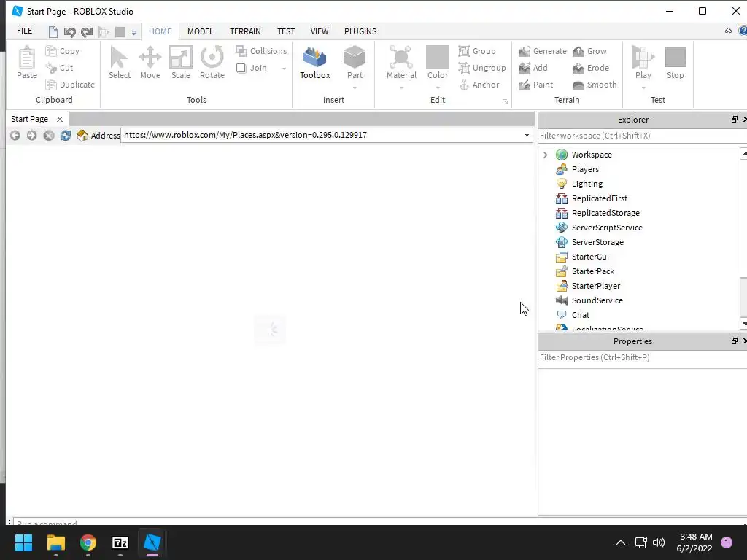Switch to the PLUGINS tab
Image resolution: width=747 pixels, height=560 pixels.
(x=360, y=31)
